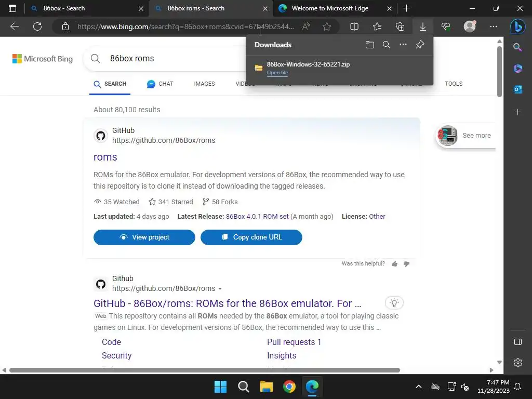The width and height of the screenshot is (532, 399).
Task: Click the address bar URL
Action: [x=185, y=26]
